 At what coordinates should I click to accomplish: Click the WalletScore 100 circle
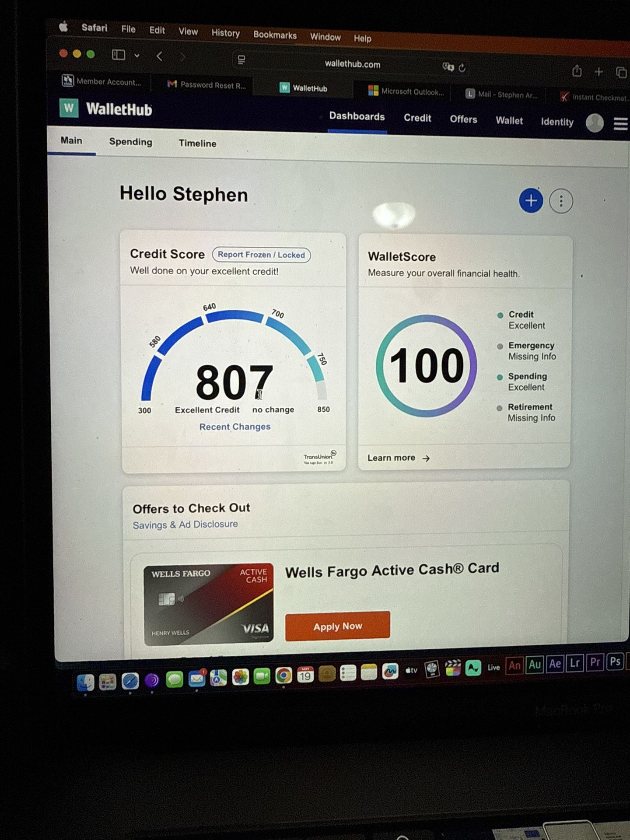tap(427, 366)
